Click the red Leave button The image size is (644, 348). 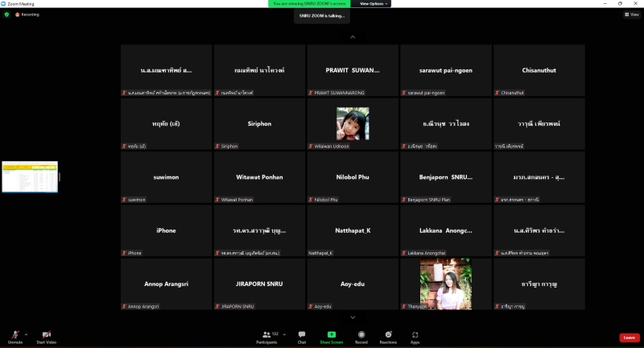pyautogui.click(x=629, y=338)
